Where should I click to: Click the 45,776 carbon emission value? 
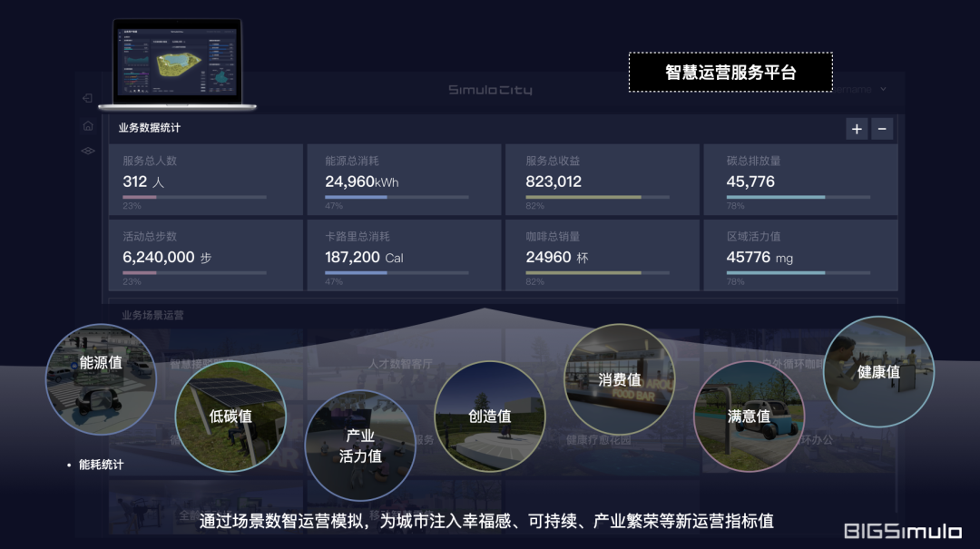[750, 182]
